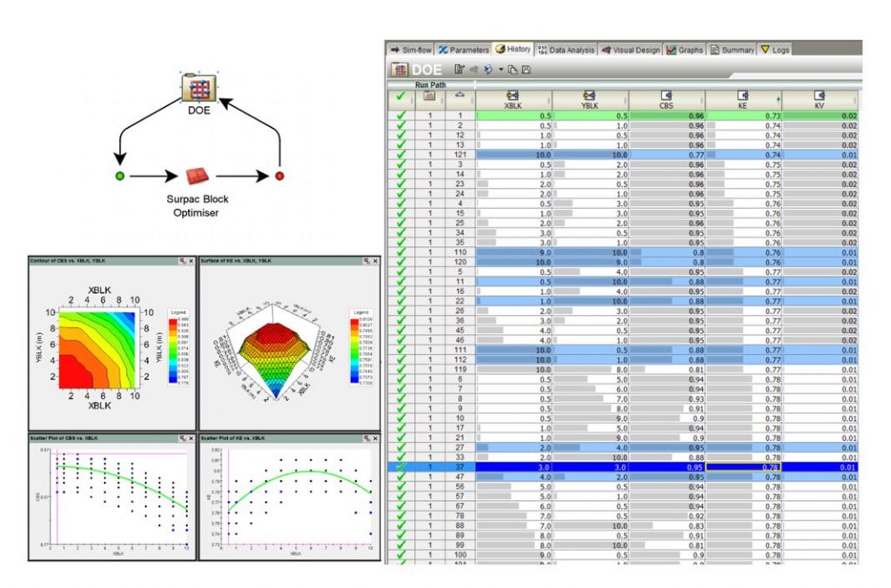Sort by the XBLK column header
Image resolution: width=891 pixels, height=588 pixels.
point(513,99)
